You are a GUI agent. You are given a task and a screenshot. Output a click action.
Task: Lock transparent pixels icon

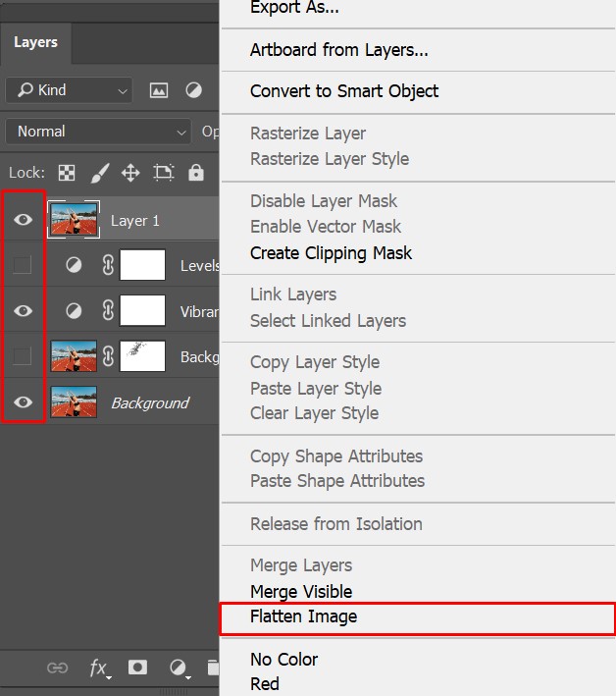point(67,173)
